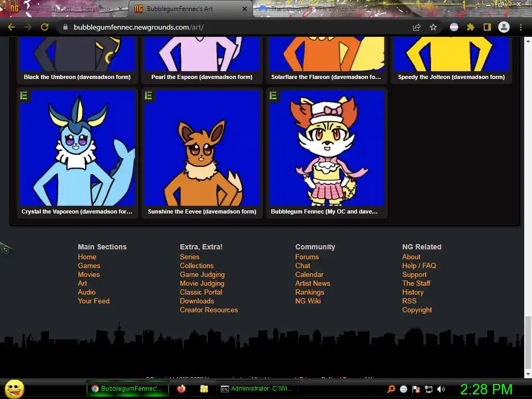Open the Art footer link

click(x=83, y=283)
